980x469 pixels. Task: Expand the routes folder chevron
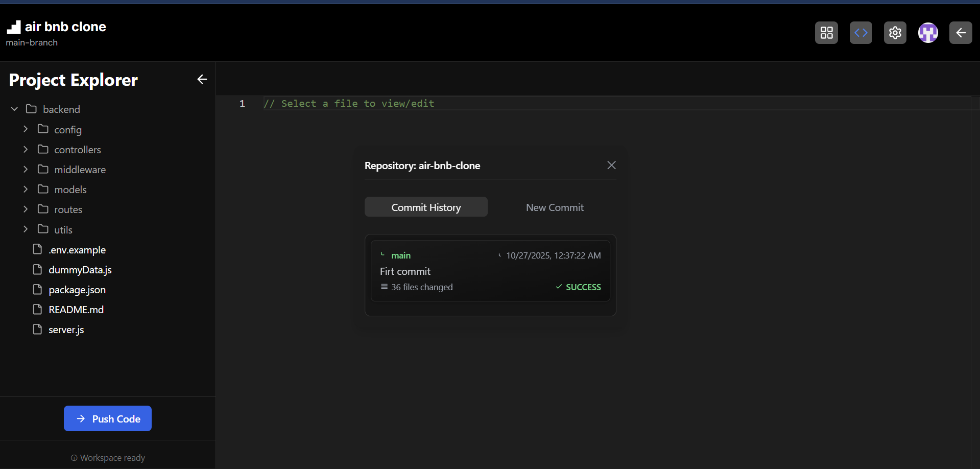(x=26, y=209)
